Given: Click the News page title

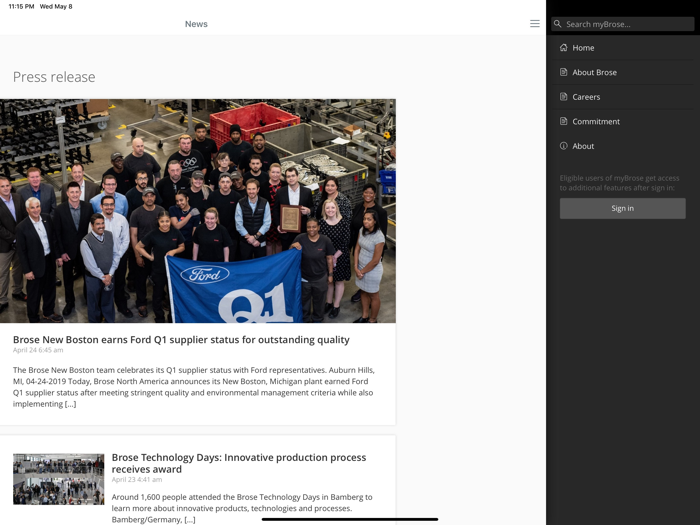Looking at the screenshot, I should [x=196, y=24].
